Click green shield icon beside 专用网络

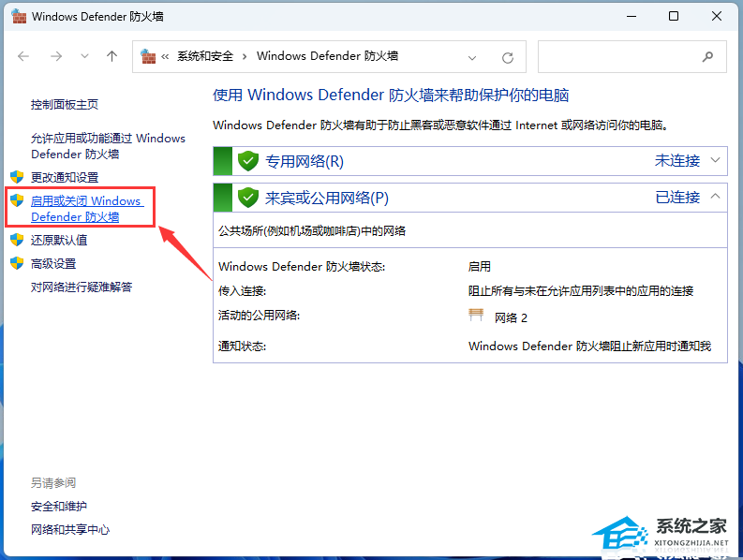tap(248, 161)
